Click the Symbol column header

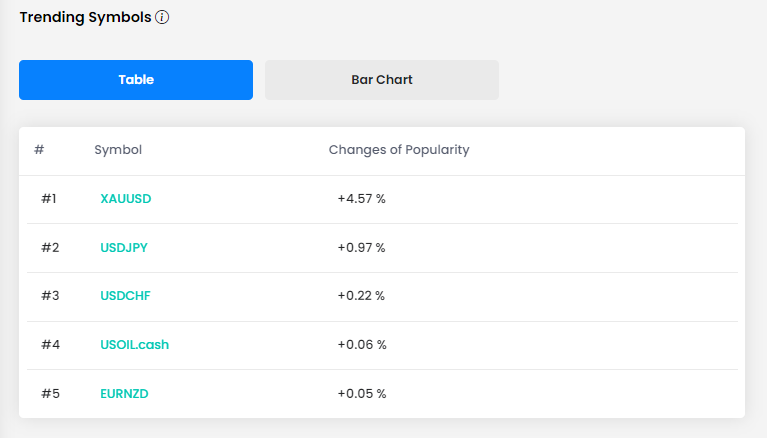(x=118, y=150)
